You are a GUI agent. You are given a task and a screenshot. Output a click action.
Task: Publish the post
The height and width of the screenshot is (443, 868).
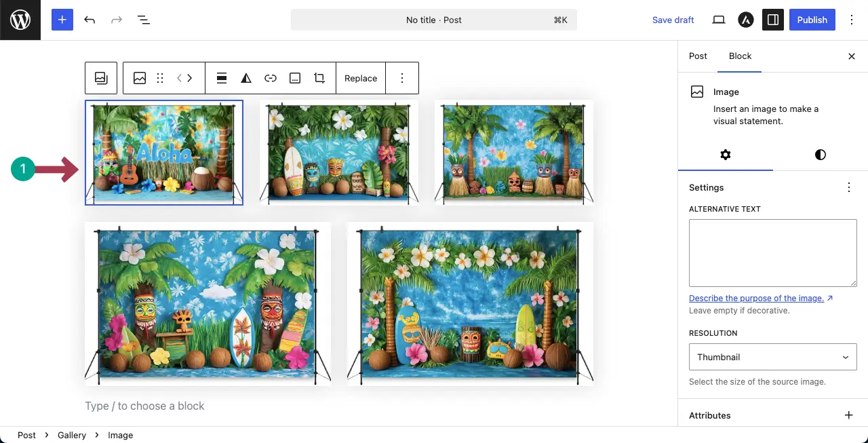pos(812,20)
